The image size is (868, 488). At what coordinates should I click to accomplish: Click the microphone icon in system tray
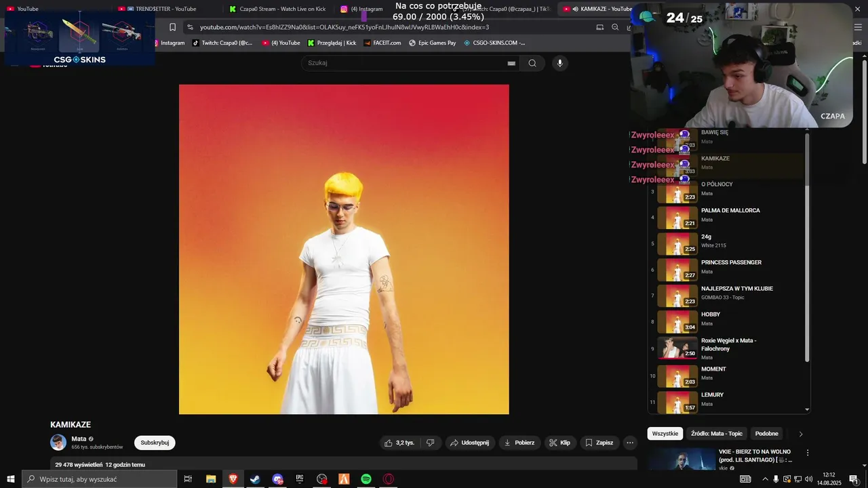pyautogui.click(x=776, y=479)
